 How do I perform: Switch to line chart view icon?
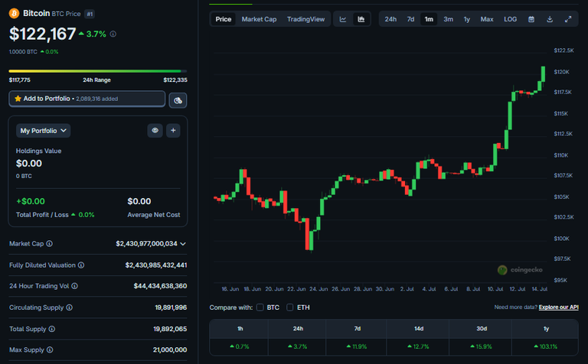pos(343,19)
